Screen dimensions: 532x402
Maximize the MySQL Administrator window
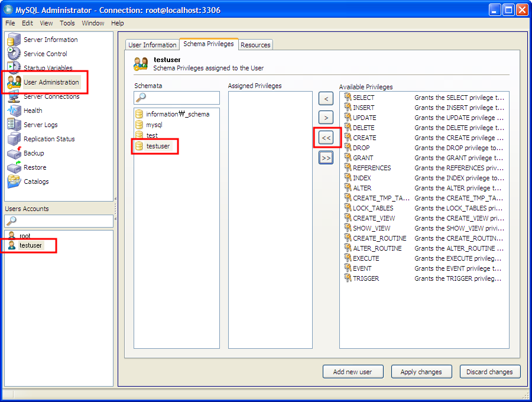tap(508, 10)
